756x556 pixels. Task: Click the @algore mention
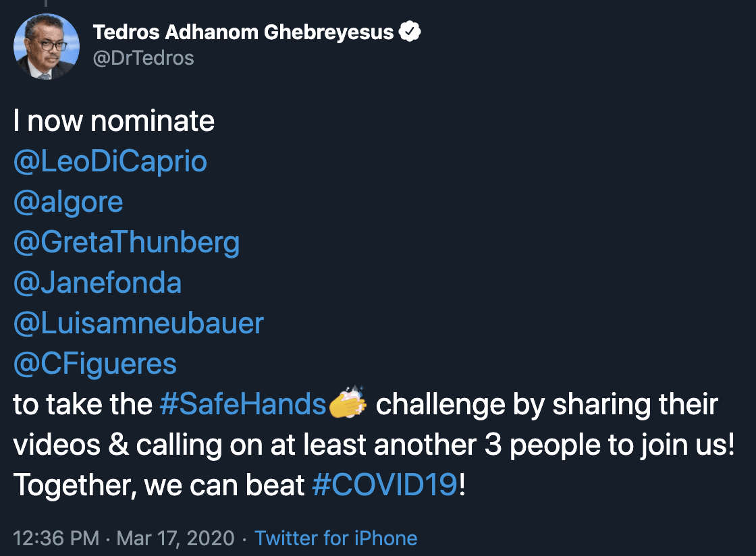68,202
